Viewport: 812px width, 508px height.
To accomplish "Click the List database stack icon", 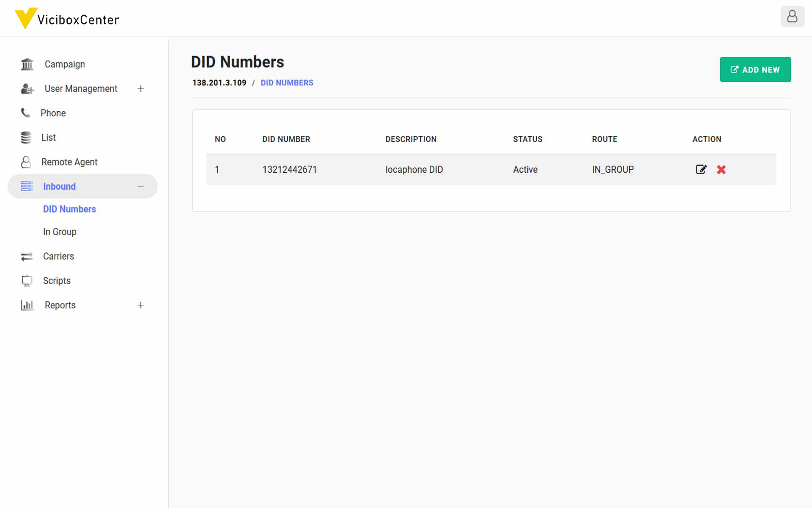I will [x=26, y=138].
